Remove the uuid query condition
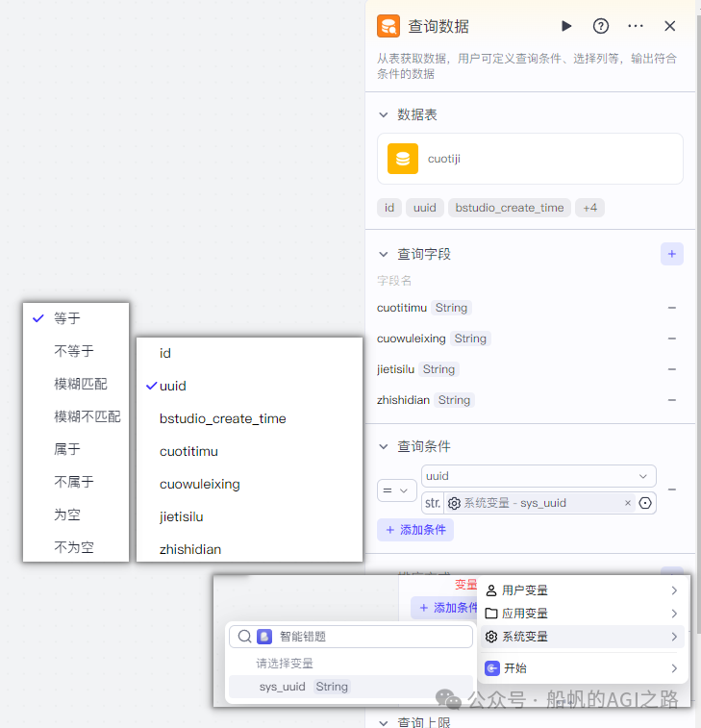701x728 pixels. click(672, 490)
